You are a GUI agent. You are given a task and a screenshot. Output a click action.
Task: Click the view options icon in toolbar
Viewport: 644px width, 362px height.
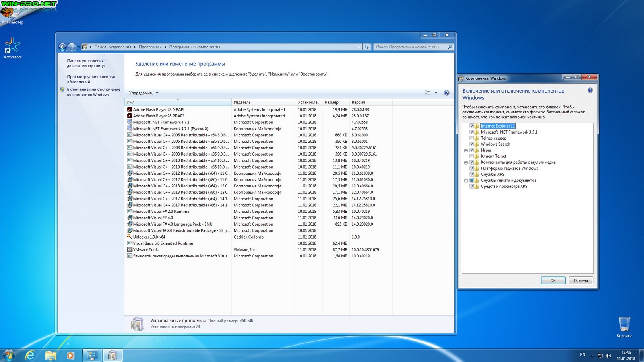(428, 93)
